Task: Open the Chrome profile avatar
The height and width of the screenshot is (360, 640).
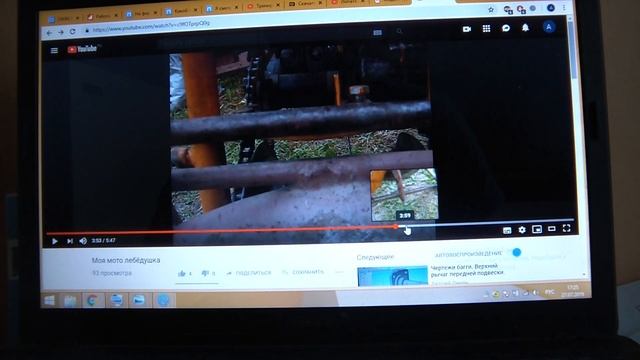Action: pyautogui.click(x=551, y=8)
